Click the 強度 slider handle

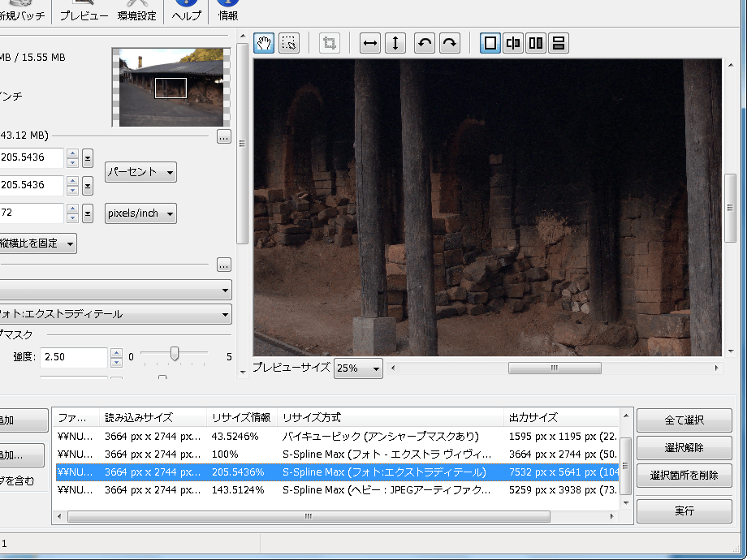pyautogui.click(x=175, y=354)
